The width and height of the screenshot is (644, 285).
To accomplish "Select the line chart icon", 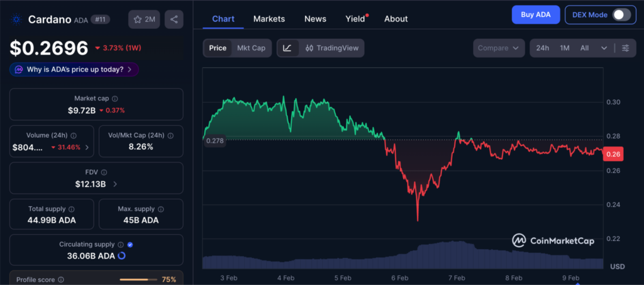I will pyautogui.click(x=287, y=48).
